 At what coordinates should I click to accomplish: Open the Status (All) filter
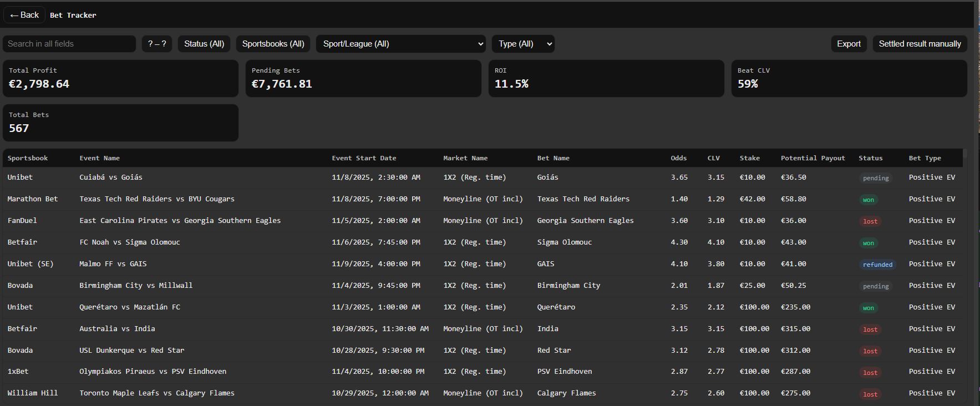pos(204,44)
